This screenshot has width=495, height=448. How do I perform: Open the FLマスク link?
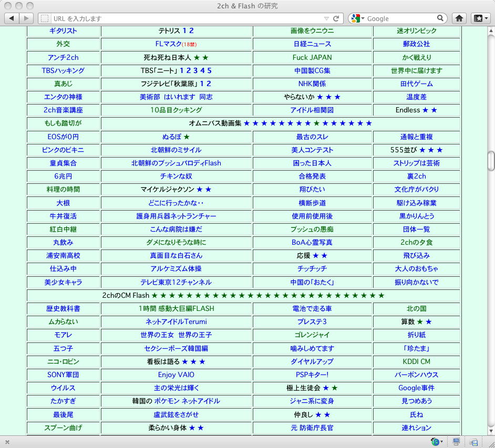pyautogui.click(x=168, y=44)
